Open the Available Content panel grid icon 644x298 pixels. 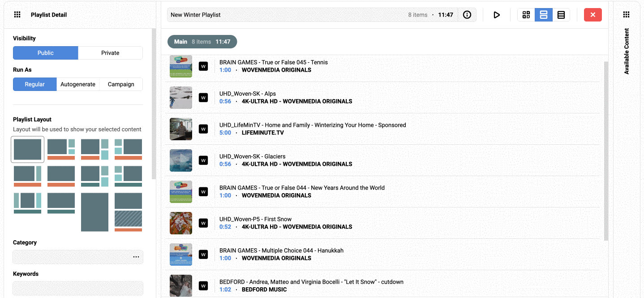(x=626, y=15)
